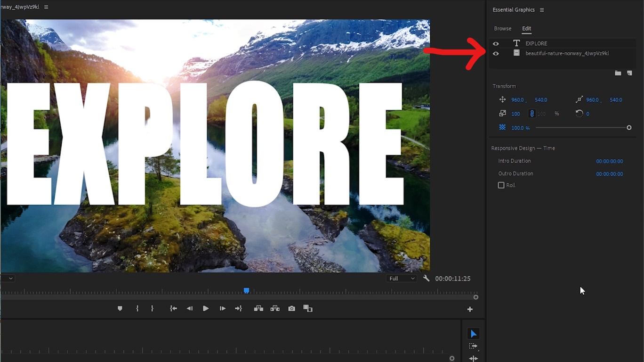644x362 pixels.
Task: Select the EXPLORE layer name
Action: click(x=536, y=43)
